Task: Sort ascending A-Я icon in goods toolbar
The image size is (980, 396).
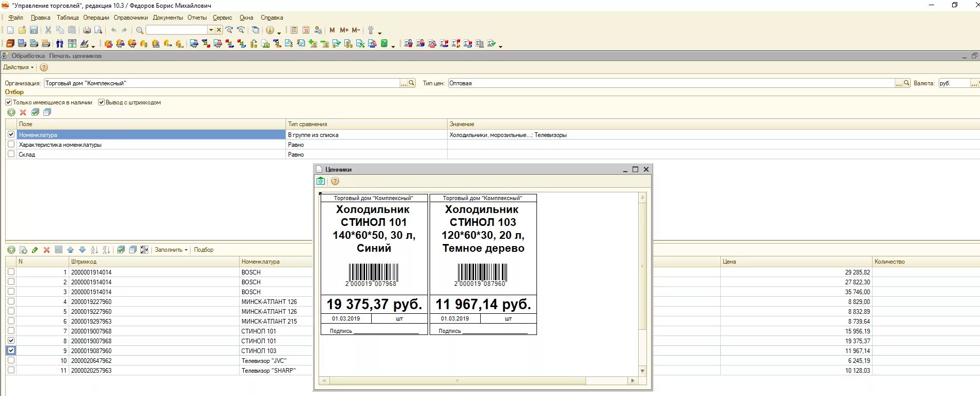Action: [94, 250]
